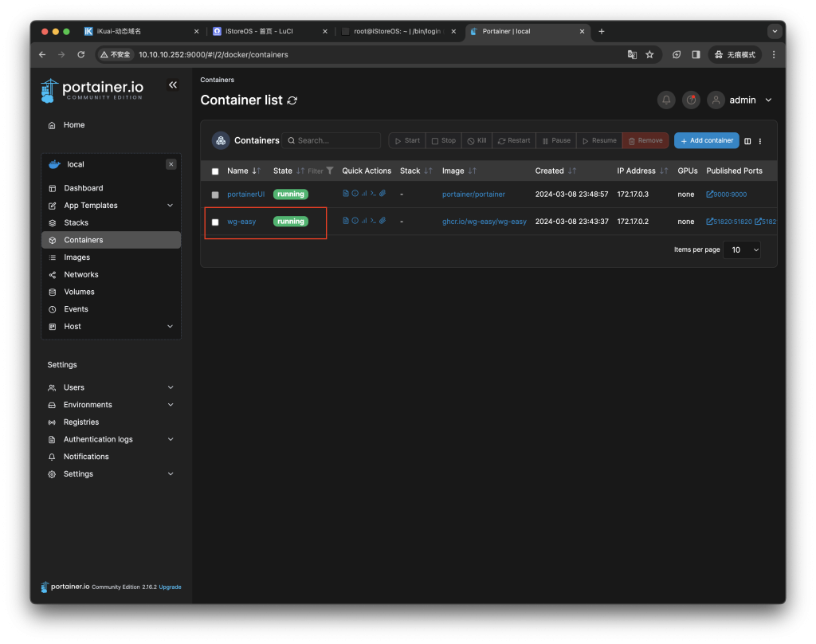View stats for wg-easy container
Image resolution: width=816 pixels, height=644 pixels.
364,221
